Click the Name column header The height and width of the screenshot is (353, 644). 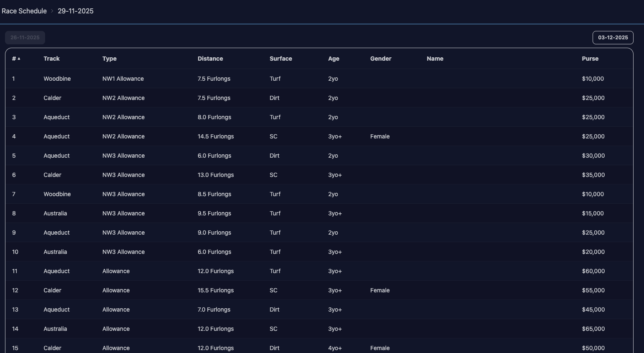point(435,59)
